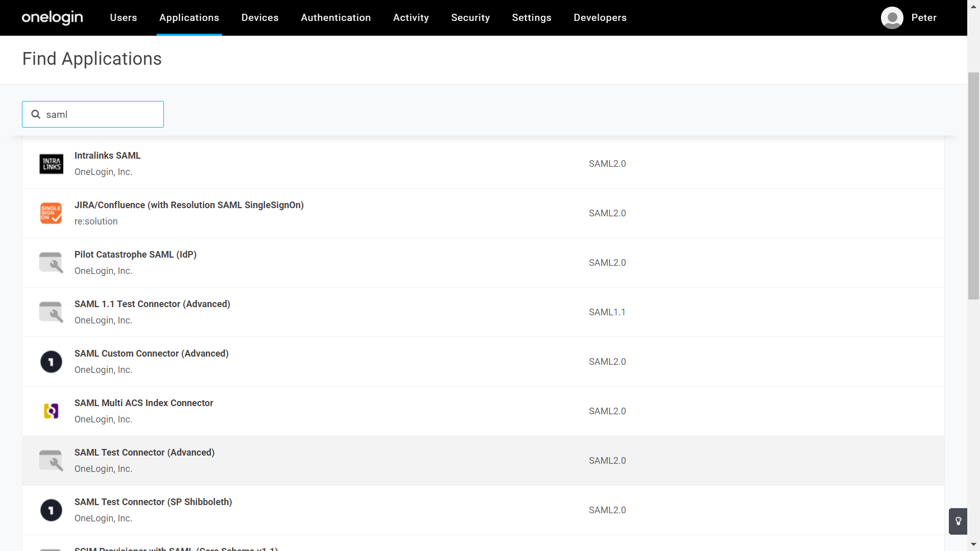Select SAML Test Connector (Advanced)
Viewport: 980px width, 551px height.
pyautogui.click(x=144, y=453)
